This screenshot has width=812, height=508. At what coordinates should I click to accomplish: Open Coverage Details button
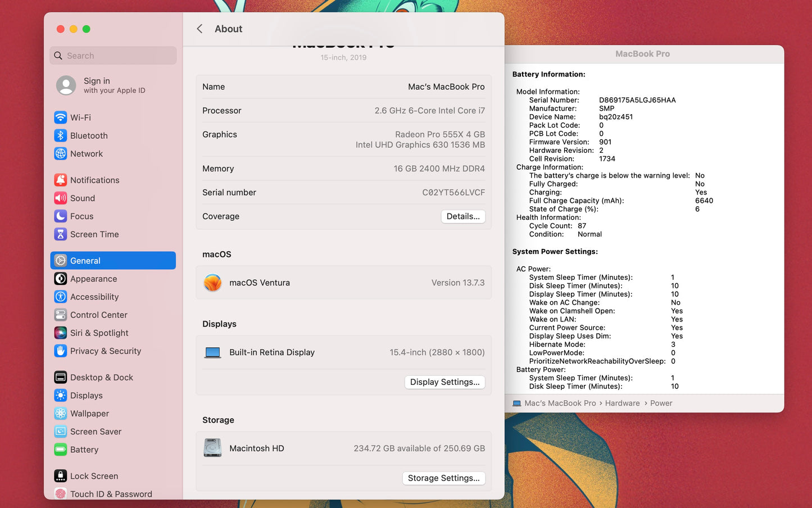tap(463, 216)
